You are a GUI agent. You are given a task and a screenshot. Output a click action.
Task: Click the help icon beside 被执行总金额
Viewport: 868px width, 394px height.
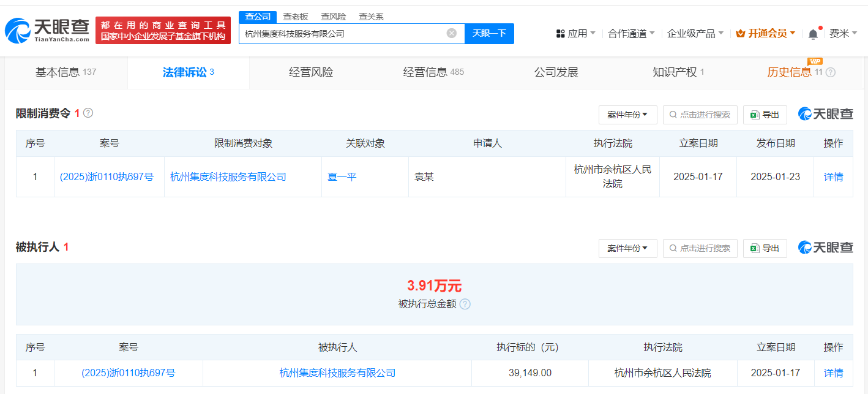click(465, 304)
